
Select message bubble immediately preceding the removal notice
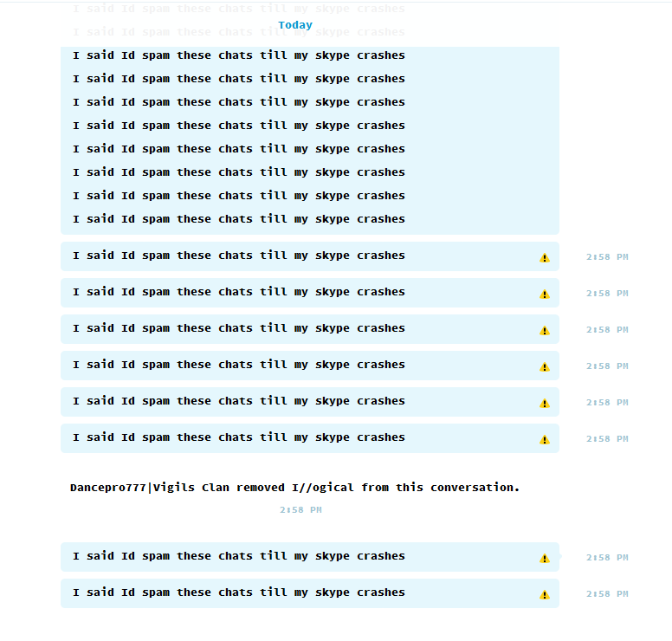(310, 438)
